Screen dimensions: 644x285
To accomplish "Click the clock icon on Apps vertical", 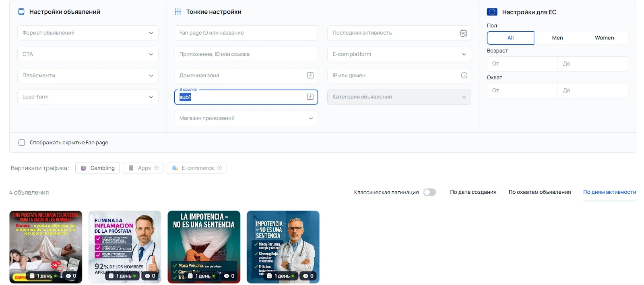I will (x=157, y=168).
